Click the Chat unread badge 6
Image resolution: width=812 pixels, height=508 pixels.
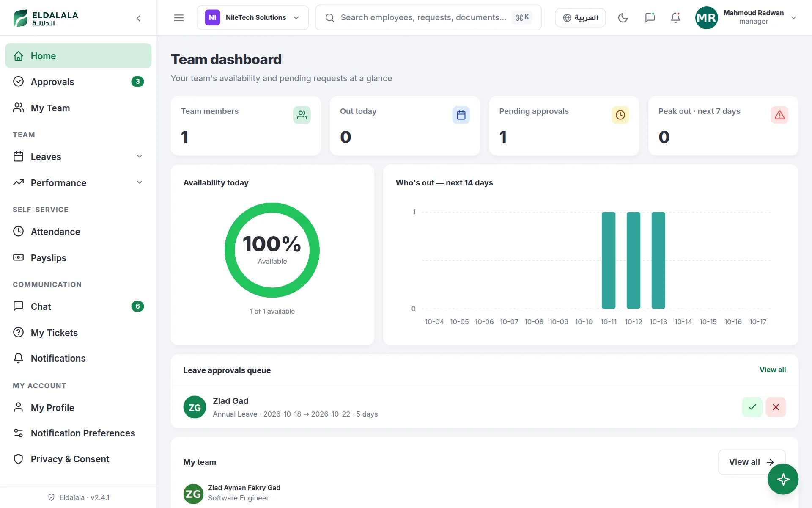point(137,306)
